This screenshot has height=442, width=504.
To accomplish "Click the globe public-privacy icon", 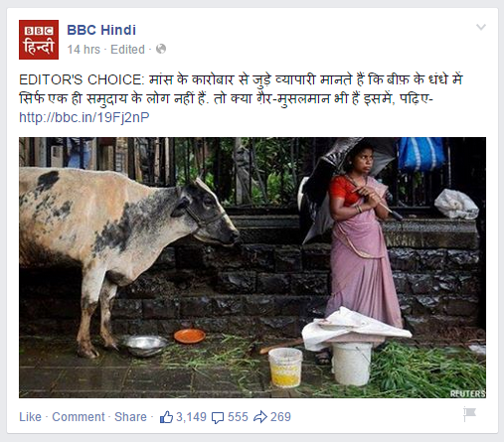I will 161,50.
